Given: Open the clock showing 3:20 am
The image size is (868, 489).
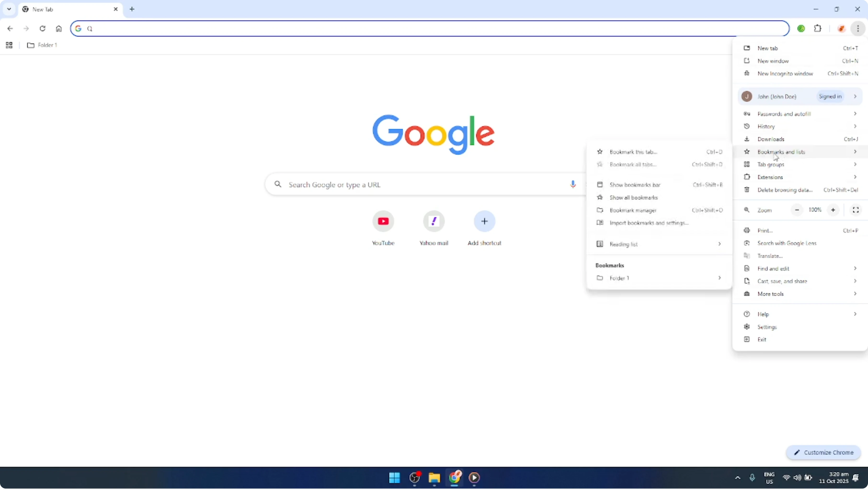Looking at the screenshot, I should [x=834, y=478].
